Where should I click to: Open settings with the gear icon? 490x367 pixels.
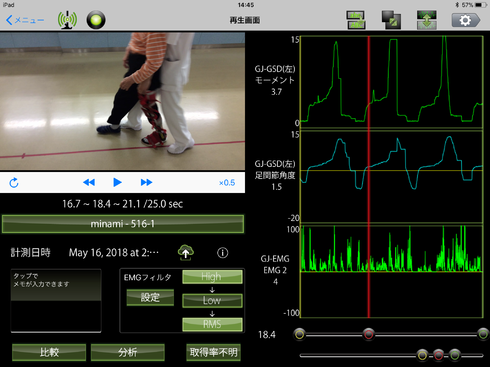(466, 20)
